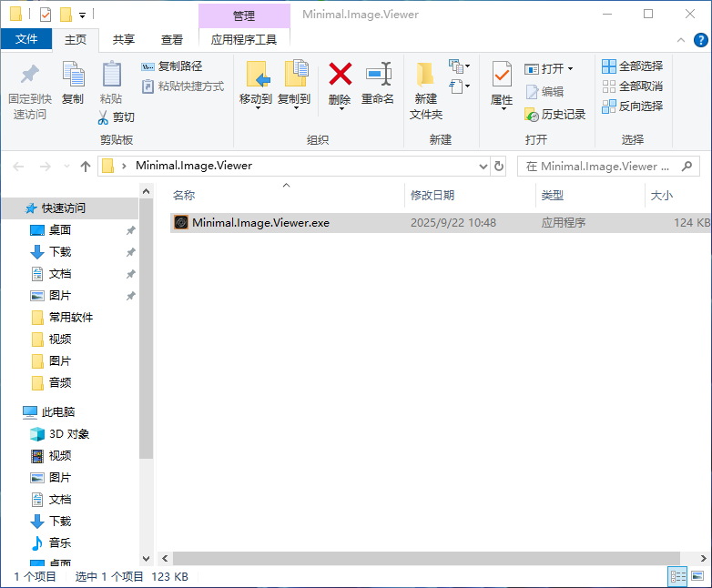Click the red Delete (删除) X icon
This screenshot has height=588, width=712.
pyautogui.click(x=341, y=74)
